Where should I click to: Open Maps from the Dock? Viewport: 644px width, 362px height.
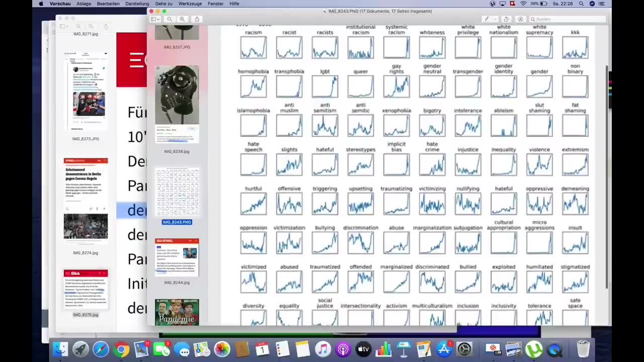pos(202,349)
